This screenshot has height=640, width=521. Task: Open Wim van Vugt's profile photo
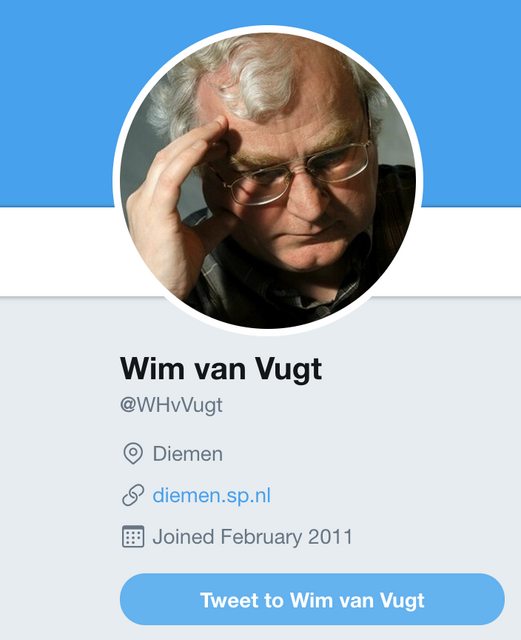[267, 180]
